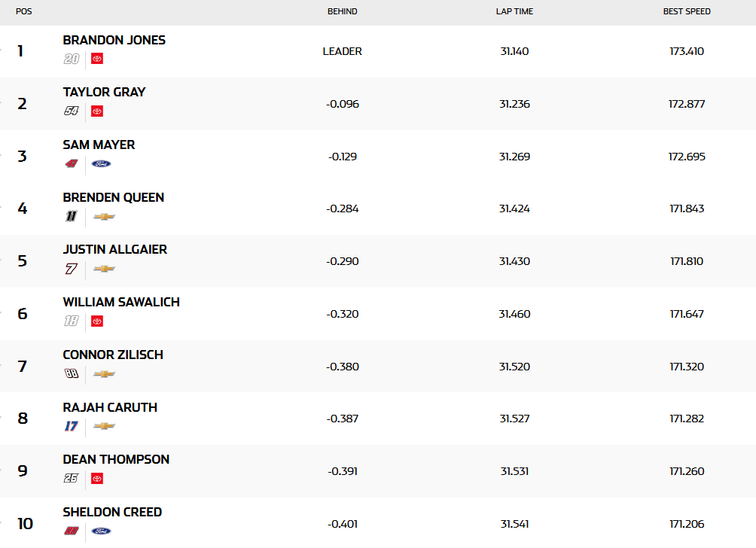756x548 pixels.
Task: Click the Ford logo beside Sam Mayer's number
Action: (x=101, y=163)
